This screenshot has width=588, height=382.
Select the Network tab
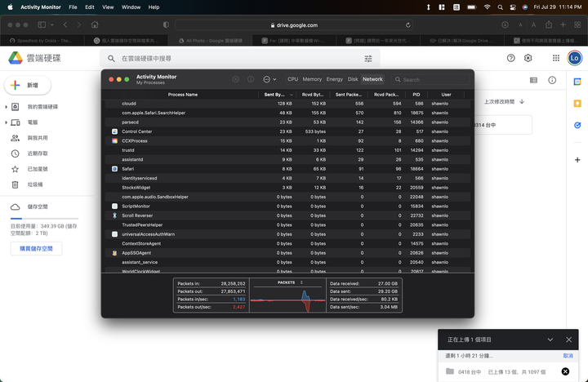click(x=372, y=79)
